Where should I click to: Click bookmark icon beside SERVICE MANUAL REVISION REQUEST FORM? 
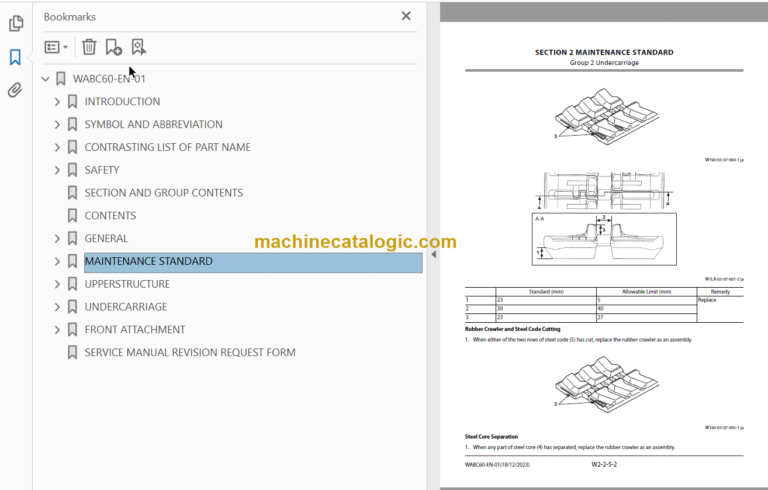(72, 352)
